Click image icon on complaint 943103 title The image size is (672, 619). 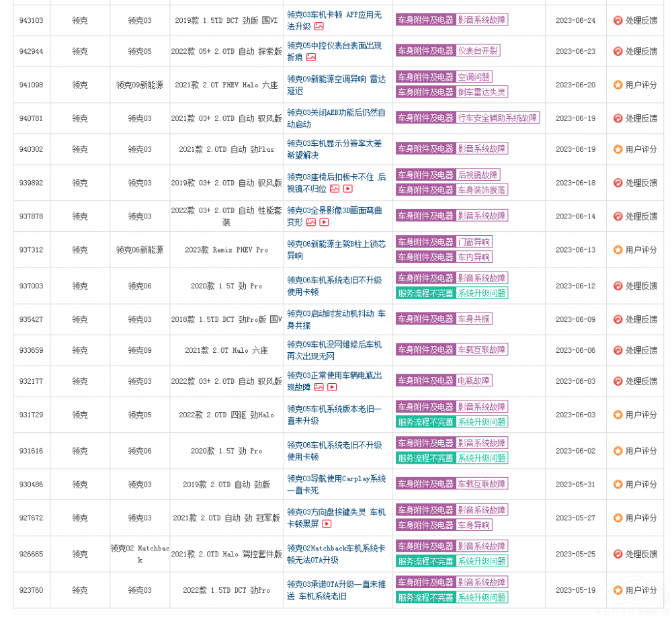click(x=319, y=26)
